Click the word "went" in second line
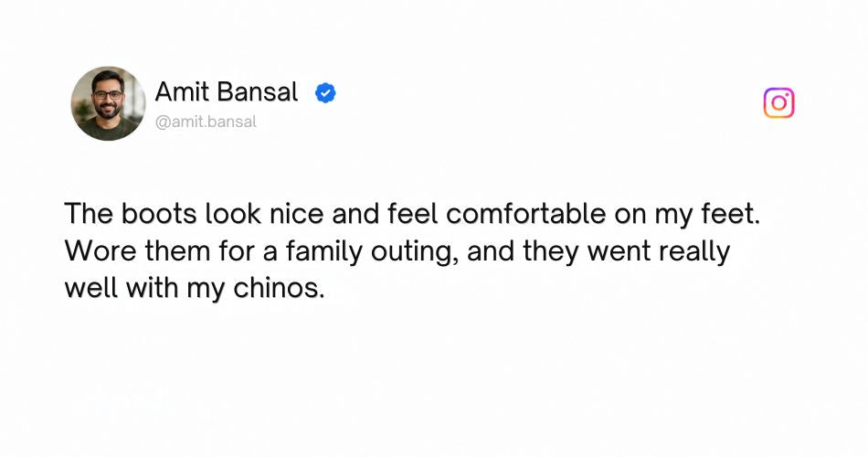 coord(619,252)
